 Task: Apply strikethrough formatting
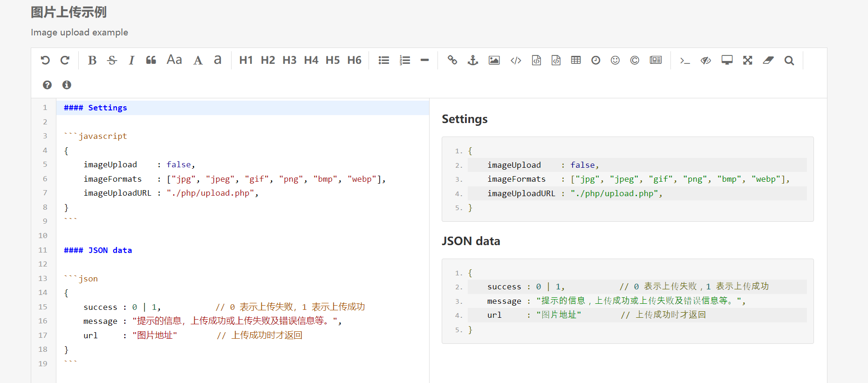click(x=112, y=60)
